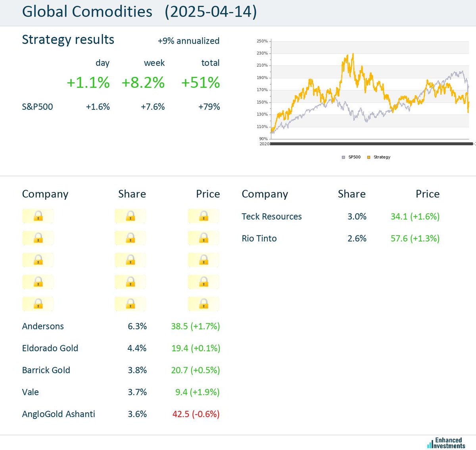Screen dimensions: 476x450
Task: Click red price 42.5 (-0.6%)
Action: click(196, 414)
